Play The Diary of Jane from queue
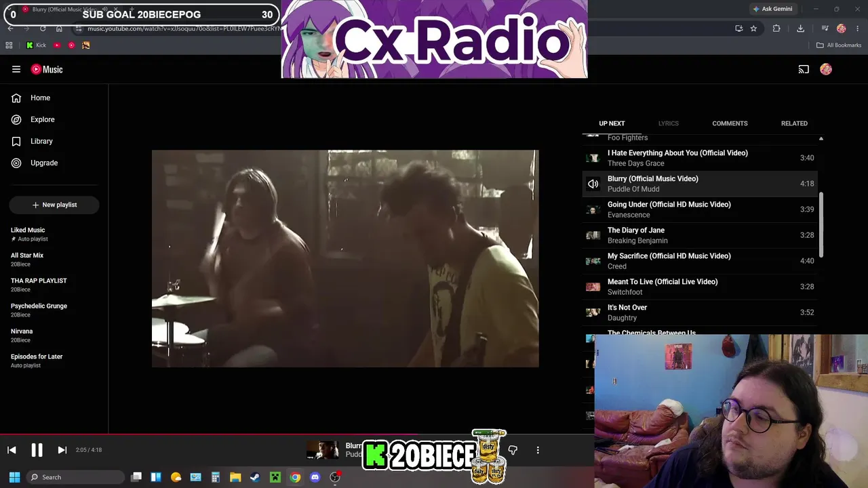Viewport: 868px width, 488px height. [699, 235]
